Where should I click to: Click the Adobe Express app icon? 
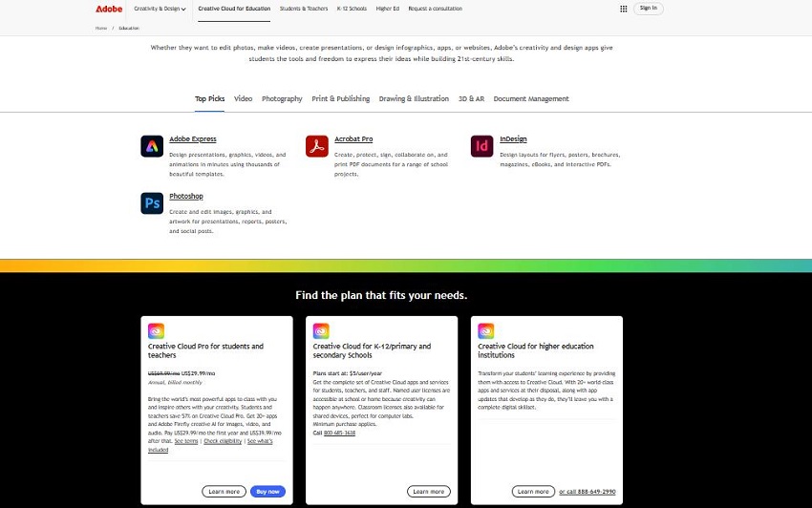pyautogui.click(x=152, y=146)
